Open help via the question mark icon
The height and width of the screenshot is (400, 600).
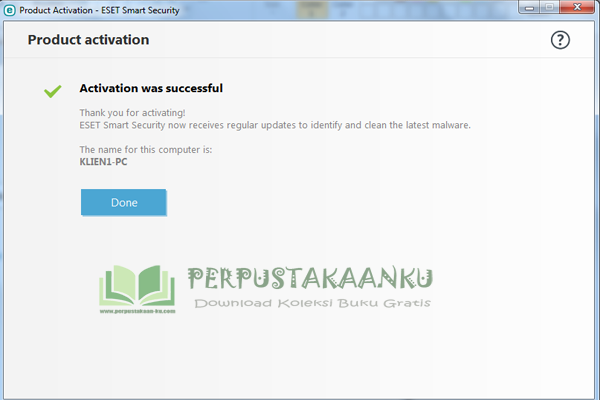[x=560, y=40]
